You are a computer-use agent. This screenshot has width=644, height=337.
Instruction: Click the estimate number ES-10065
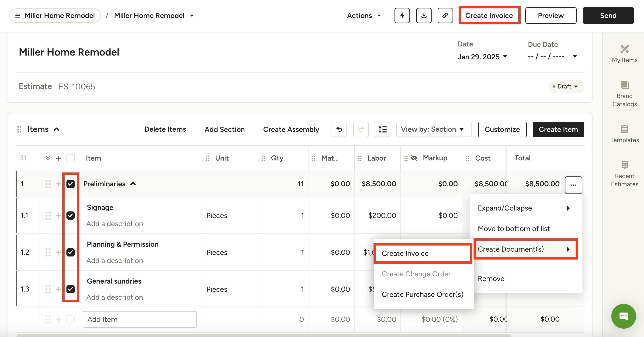coord(77,87)
